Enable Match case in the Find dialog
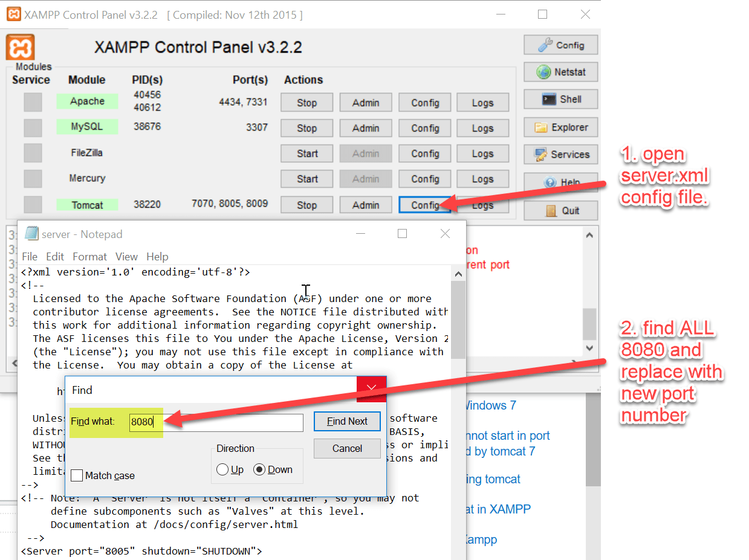This screenshot has height=560, width=749. [77, 475]
